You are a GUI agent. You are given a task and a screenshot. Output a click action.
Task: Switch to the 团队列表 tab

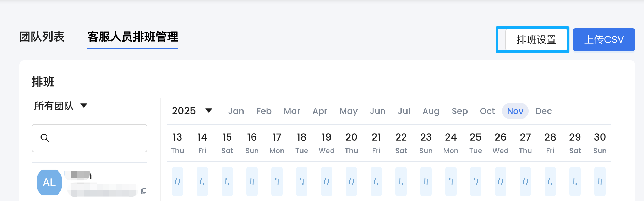(x=42, y=37)
